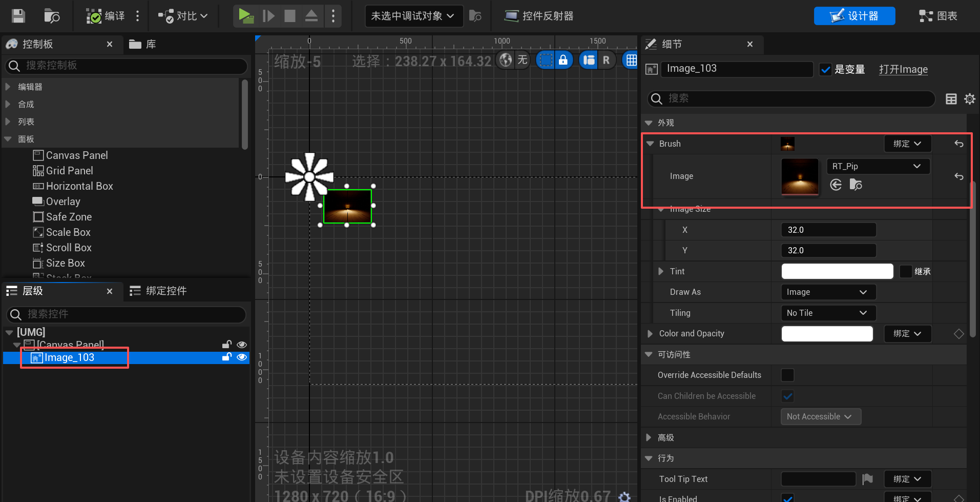Screen dimensions: 980x502
Task: Open the details settings gear icon
Action: point(969,99)
